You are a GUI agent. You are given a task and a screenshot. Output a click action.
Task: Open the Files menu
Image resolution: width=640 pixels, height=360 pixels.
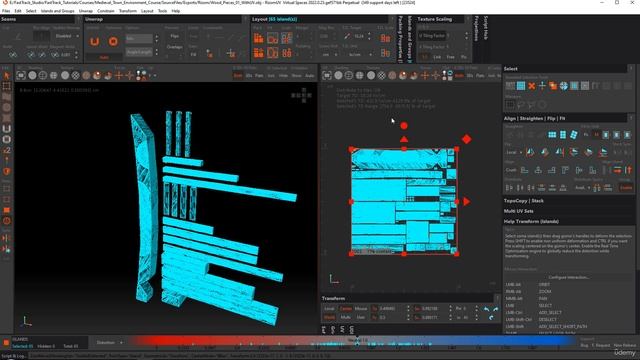click(6, 11)
